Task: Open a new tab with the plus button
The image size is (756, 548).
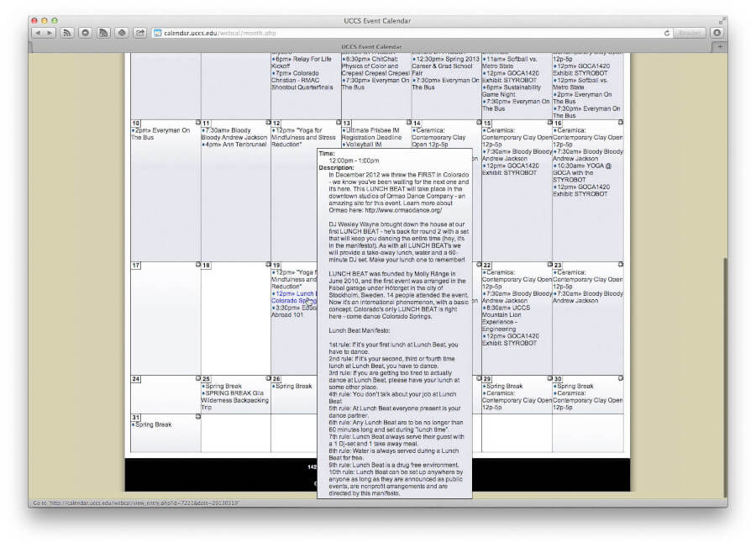Action: tap(720, 47)
